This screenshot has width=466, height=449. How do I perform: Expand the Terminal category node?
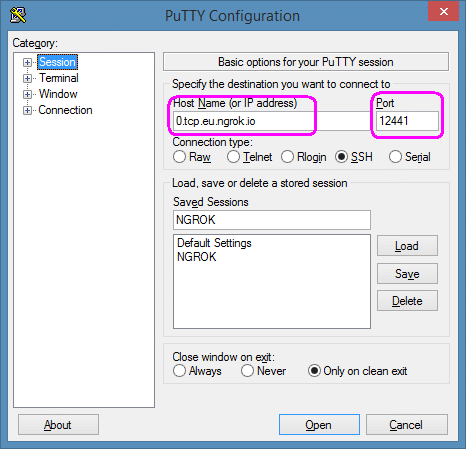[x=27, y=78]
